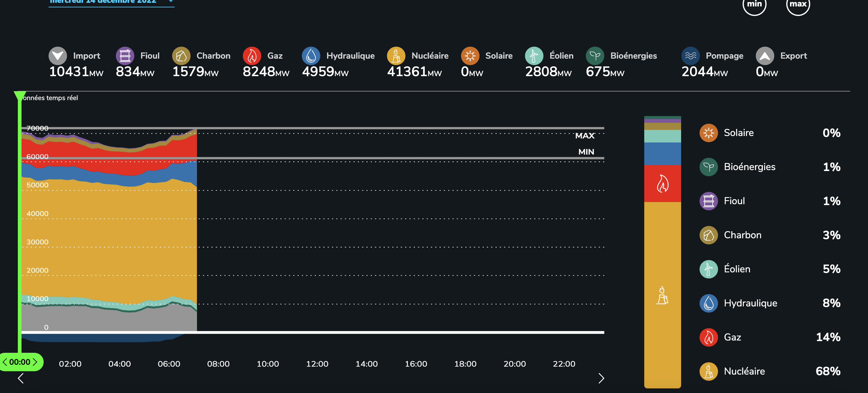The image size is (868, 393).
Task: Click Nucléaire icon in percentage legend
Action: click(x=708, y=371)
